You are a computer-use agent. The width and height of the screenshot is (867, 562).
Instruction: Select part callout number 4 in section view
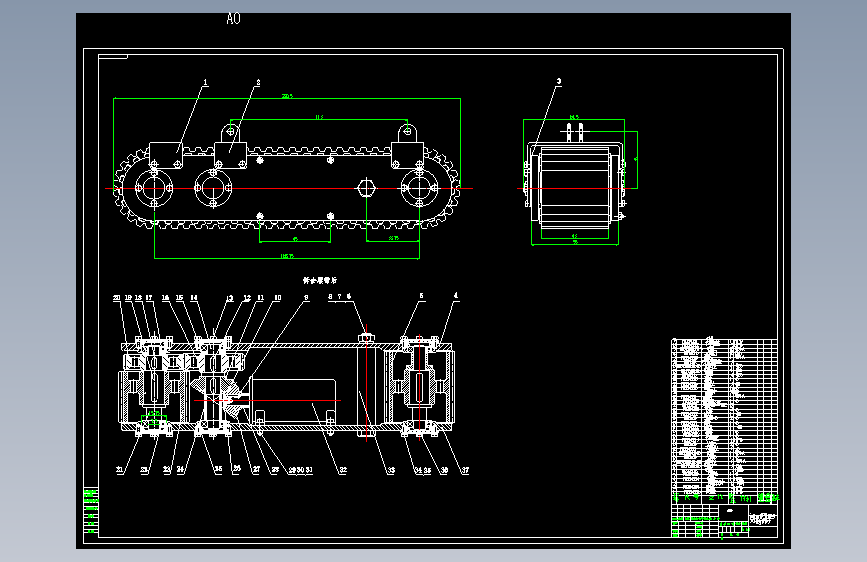pos(456,296)
